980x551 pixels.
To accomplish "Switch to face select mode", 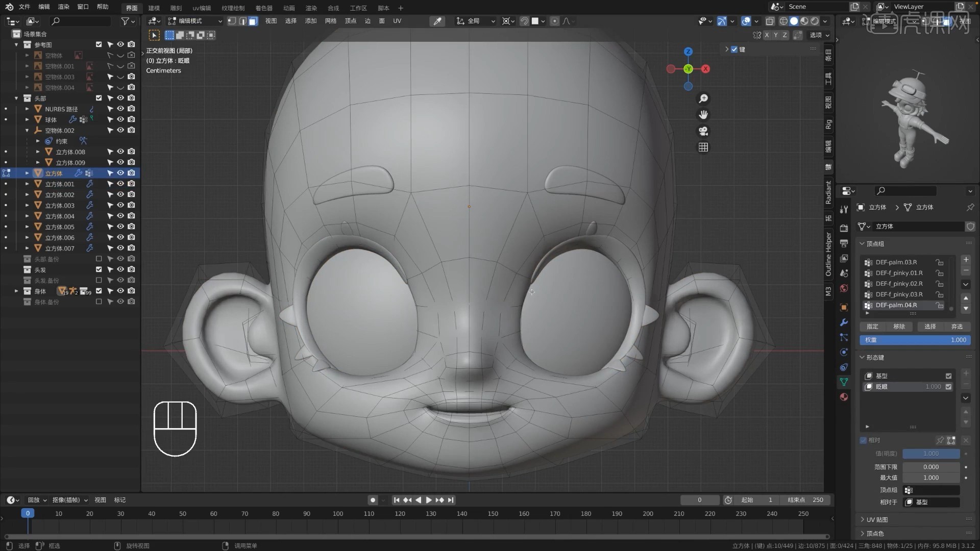I will tap(253, 21).
